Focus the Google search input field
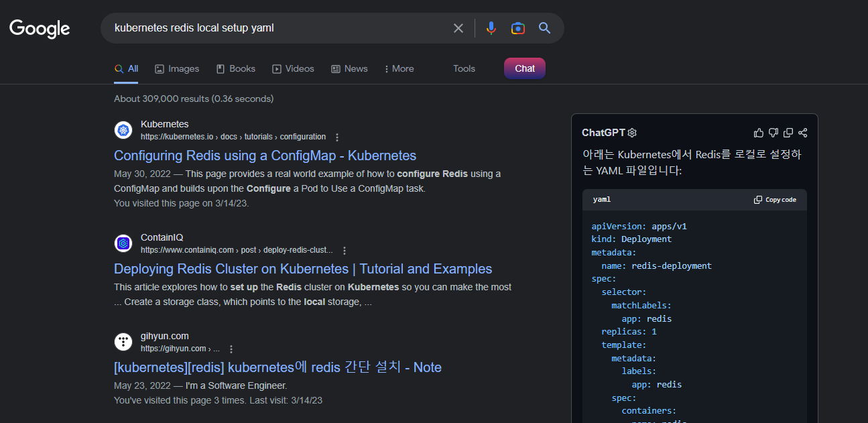 (x=278, y=28)
